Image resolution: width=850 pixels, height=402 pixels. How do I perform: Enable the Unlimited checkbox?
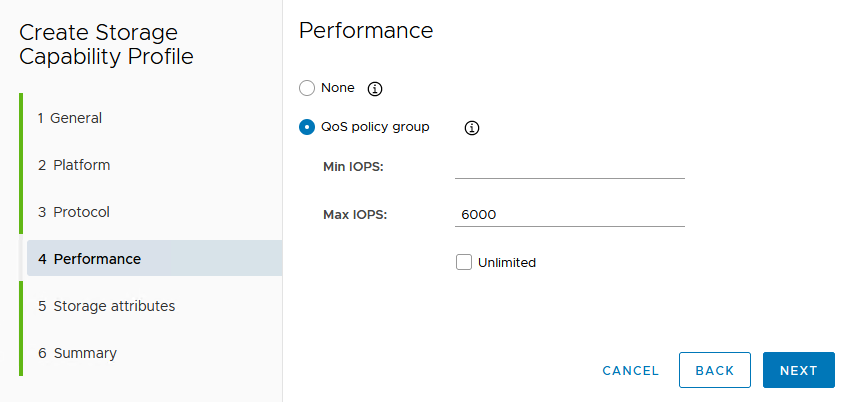coord(463,262)
